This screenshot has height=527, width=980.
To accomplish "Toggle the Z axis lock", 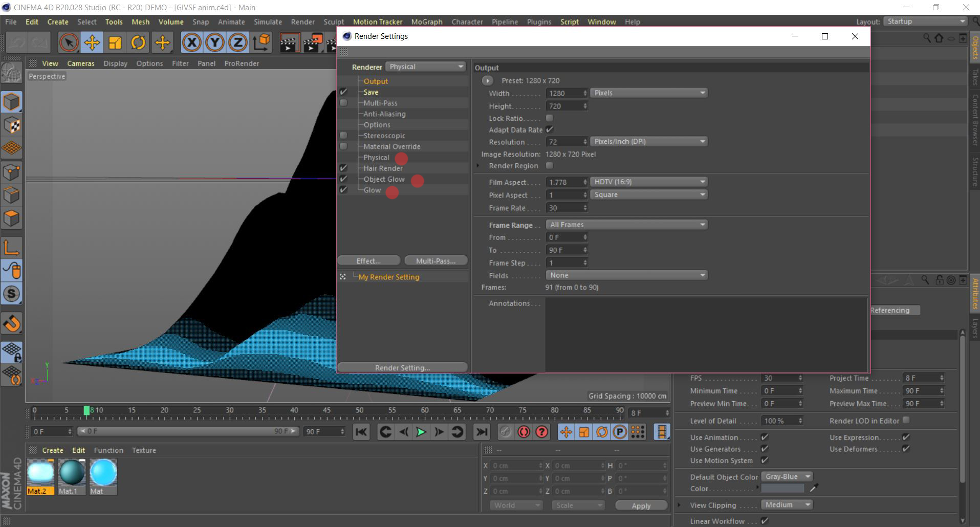I will 238,42.
